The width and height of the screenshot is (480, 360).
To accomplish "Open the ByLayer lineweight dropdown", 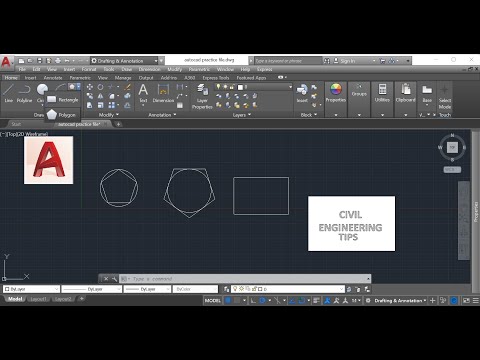I will (148, 289).
